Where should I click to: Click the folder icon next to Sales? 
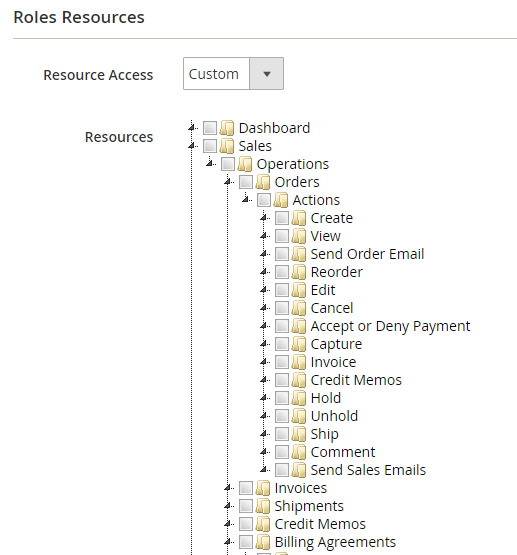click(x=227, y=146)
